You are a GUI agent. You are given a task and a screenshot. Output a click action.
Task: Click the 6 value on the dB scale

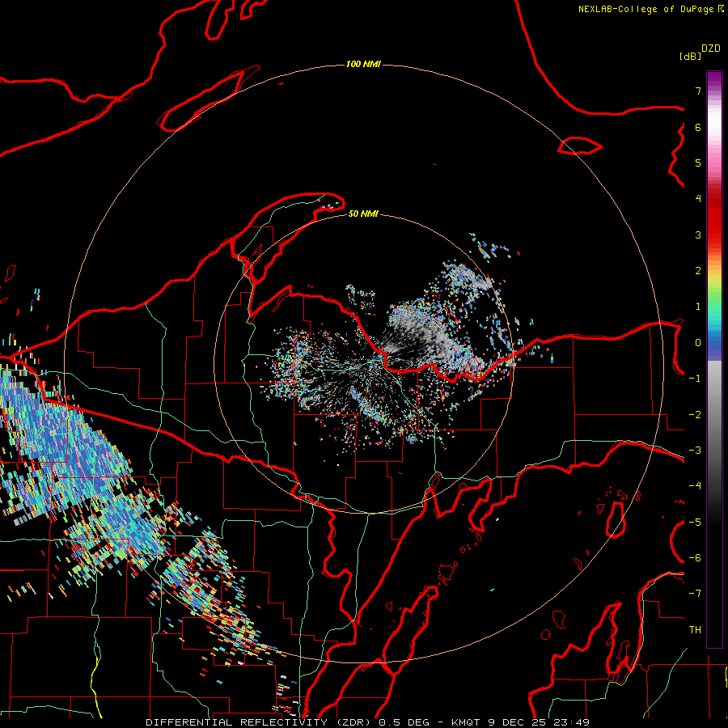[x=698, y=127]
